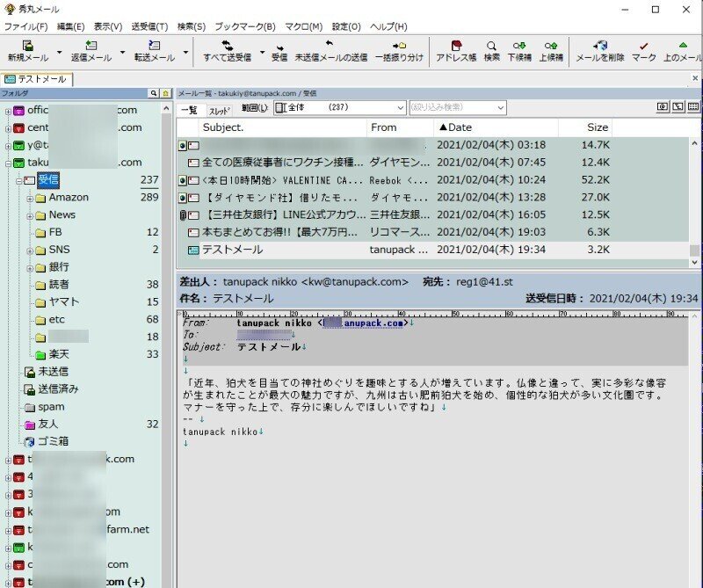This screenshot has height=588, width=703.
Task: Click 下候補 (next match) toolbar icon
Action: [519, 46]
